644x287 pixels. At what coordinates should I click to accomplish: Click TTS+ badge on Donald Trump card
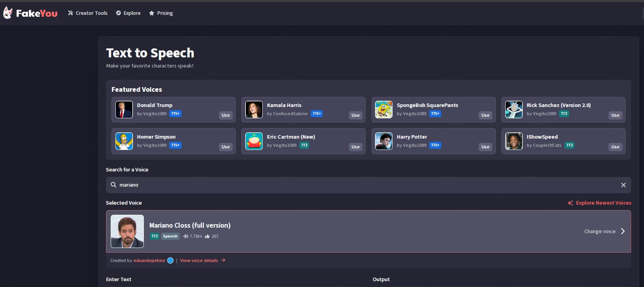[175, 114]
